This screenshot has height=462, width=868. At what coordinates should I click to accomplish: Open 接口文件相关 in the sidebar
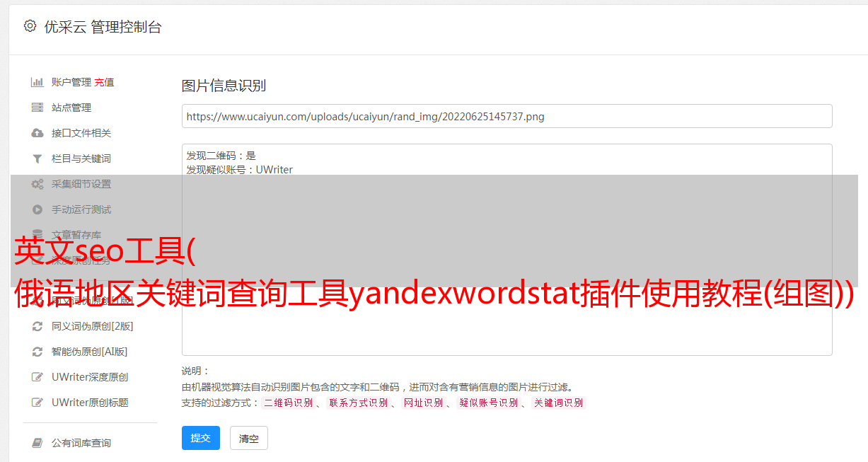(x=81, y=133)
